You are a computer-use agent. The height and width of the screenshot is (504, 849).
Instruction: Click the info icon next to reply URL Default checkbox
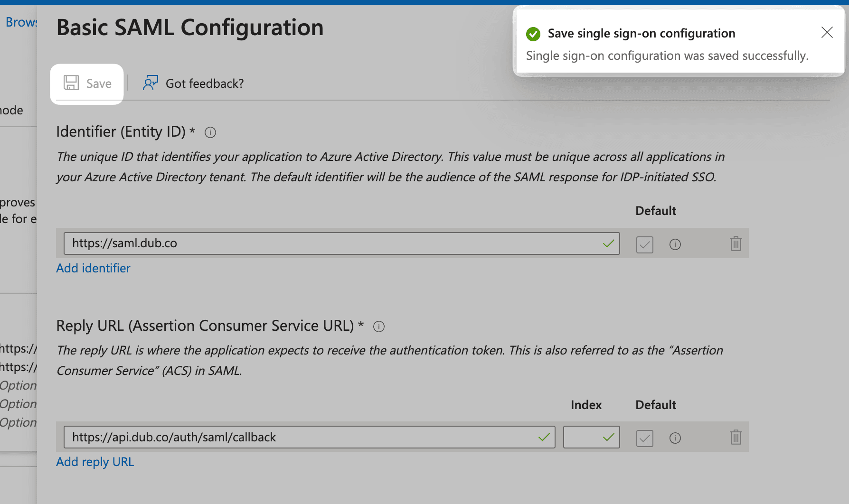[675, 438]
